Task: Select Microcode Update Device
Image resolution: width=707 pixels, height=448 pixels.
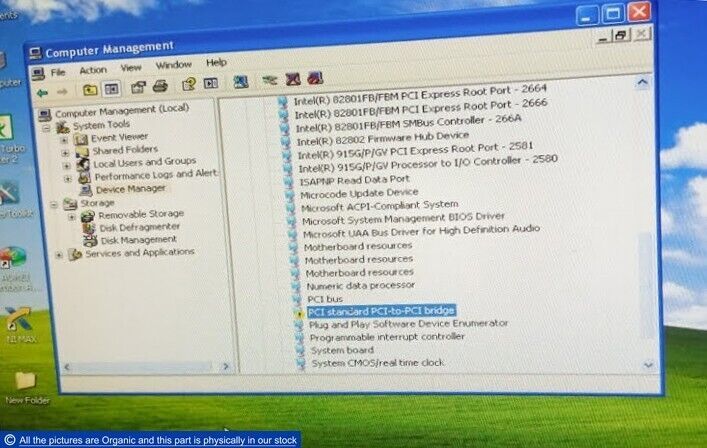Action: (x=359, y=193)
